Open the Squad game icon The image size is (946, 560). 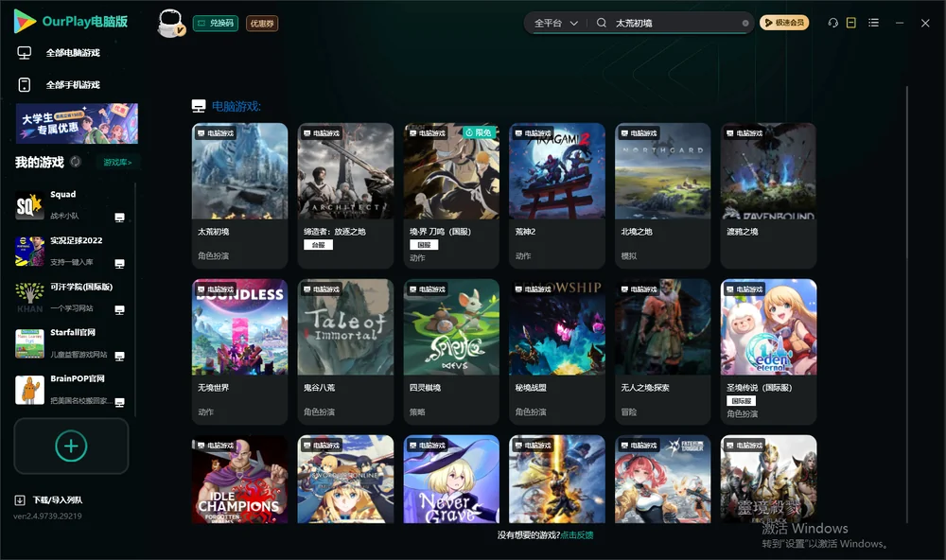(29, 206)
